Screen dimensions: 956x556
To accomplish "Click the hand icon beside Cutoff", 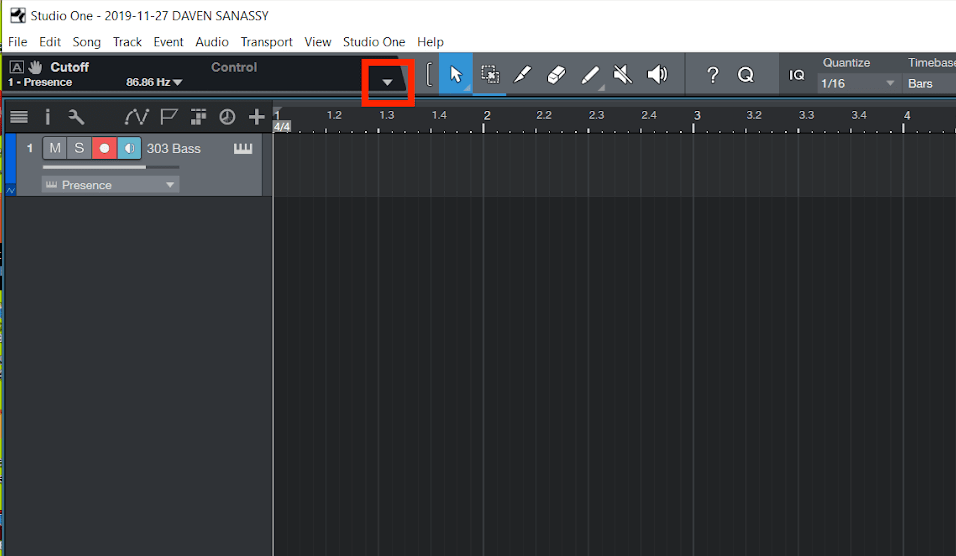I will pos(35,67).
